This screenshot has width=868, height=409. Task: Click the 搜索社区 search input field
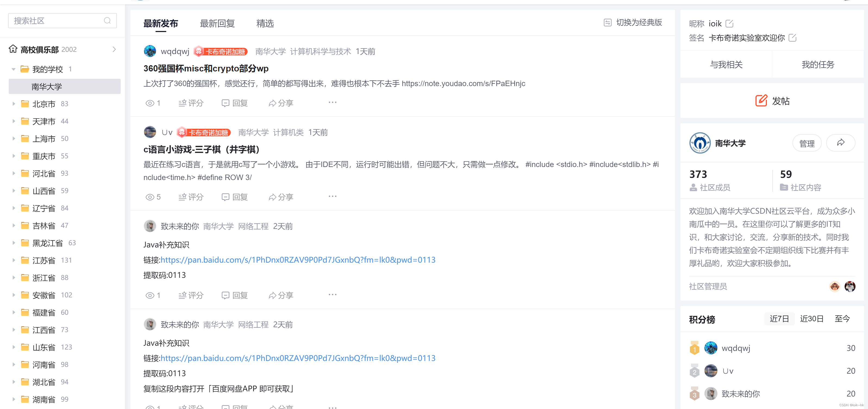pos(54,21)
